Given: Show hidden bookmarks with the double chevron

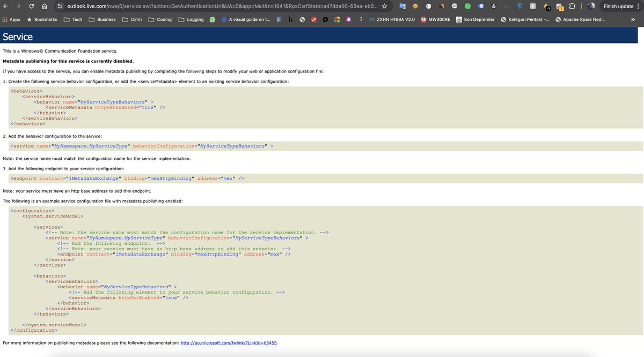Looking at the screenshot, I should 633,19.
